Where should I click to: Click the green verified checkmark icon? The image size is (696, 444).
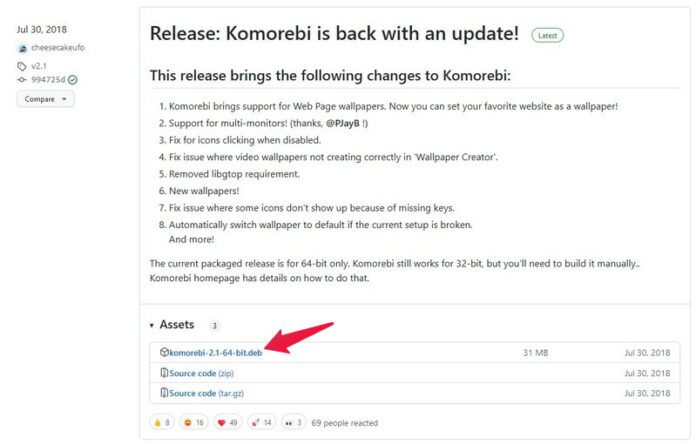(x=73, y=80)
